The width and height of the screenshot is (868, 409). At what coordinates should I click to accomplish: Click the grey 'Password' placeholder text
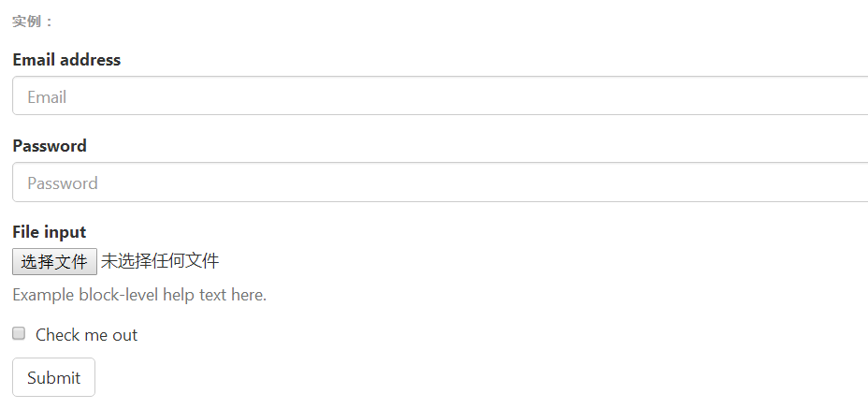coord(63,183)
